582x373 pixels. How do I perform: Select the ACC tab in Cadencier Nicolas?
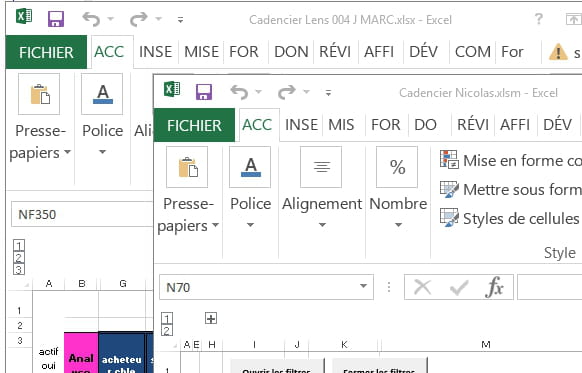click(257, 125)
